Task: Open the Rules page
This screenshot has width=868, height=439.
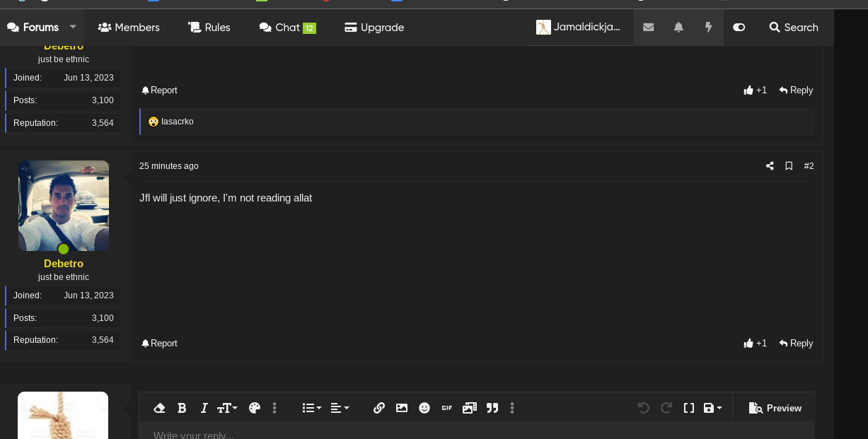Action: 209,28
